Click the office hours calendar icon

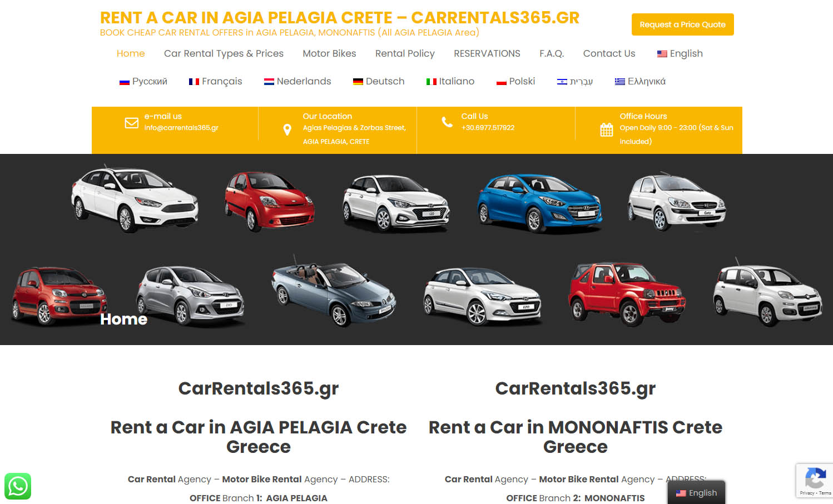tap(607, 130)
